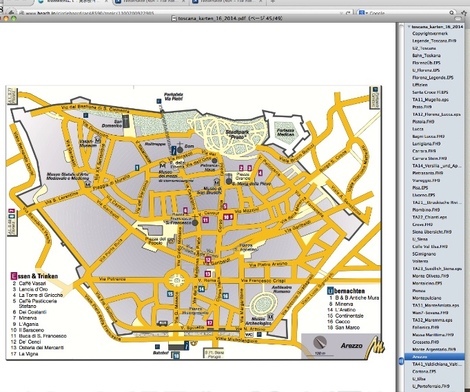Click the WC icon on map
Screen dimensions: 470x392
pos(249,334)
